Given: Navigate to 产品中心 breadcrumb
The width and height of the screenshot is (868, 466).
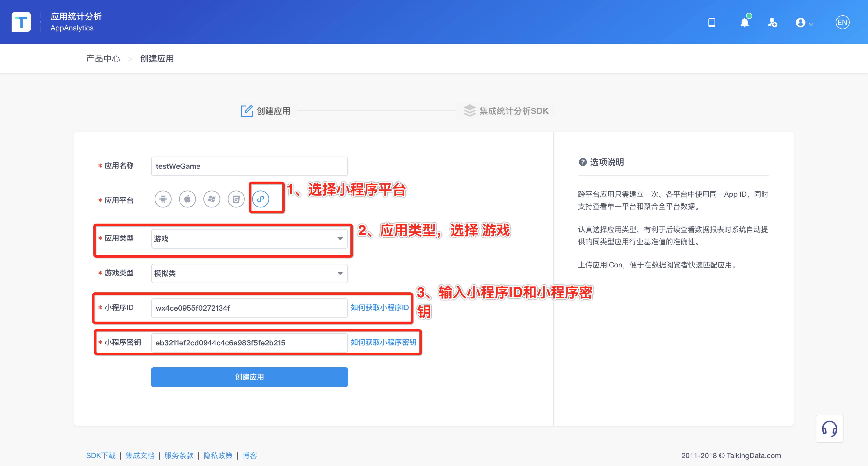Looking at the screenshot, I should point(103,59).
